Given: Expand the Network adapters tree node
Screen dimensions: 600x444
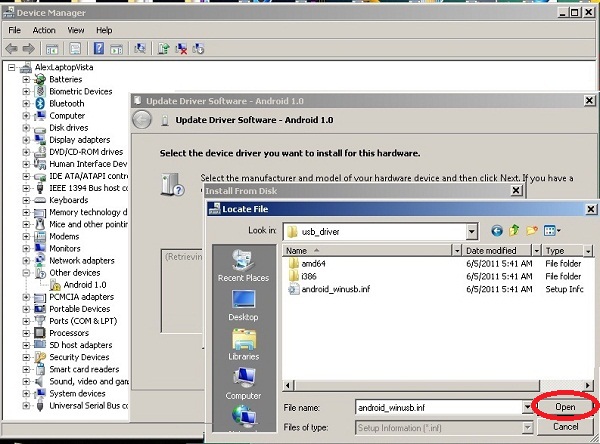Looking at the screenshot, I should point(26,261).
